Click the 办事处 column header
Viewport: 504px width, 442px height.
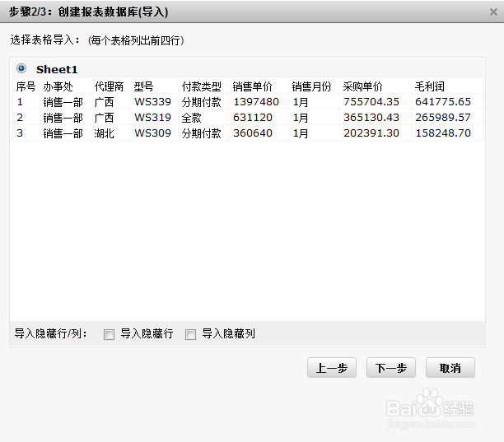coord(58,86)
